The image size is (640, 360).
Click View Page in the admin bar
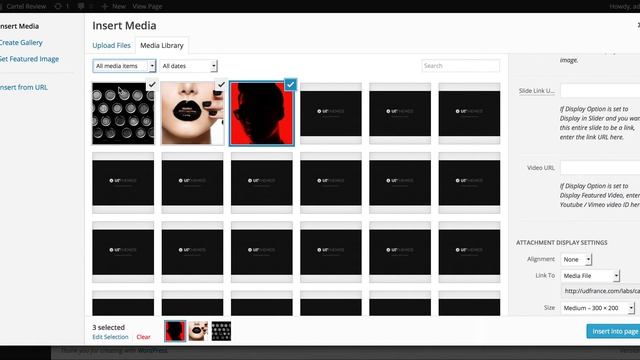[x=147, y=7]
